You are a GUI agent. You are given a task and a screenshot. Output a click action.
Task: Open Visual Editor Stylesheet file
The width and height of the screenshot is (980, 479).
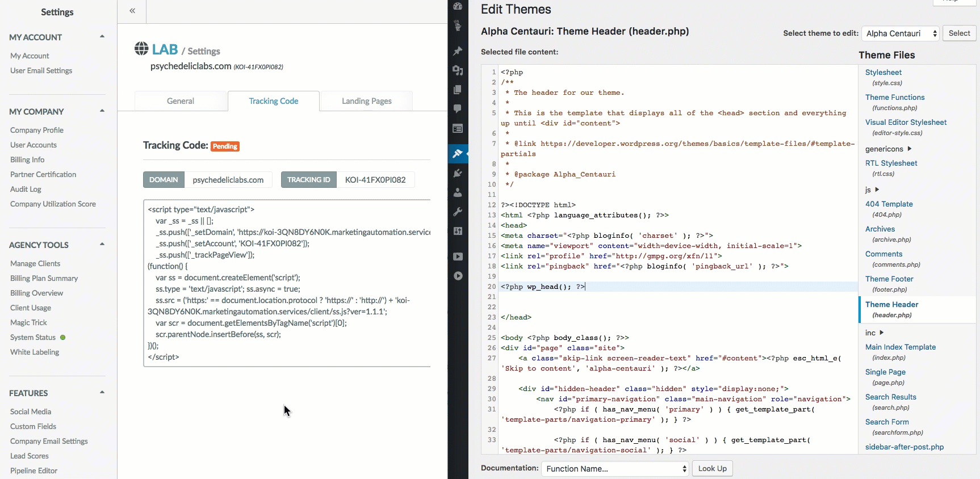[x=906, y=122]
